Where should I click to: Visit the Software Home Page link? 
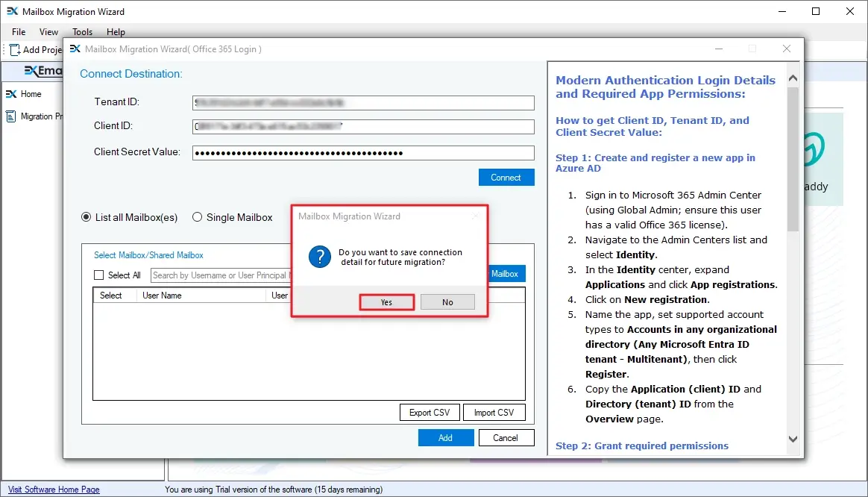[x=52, y=489]
